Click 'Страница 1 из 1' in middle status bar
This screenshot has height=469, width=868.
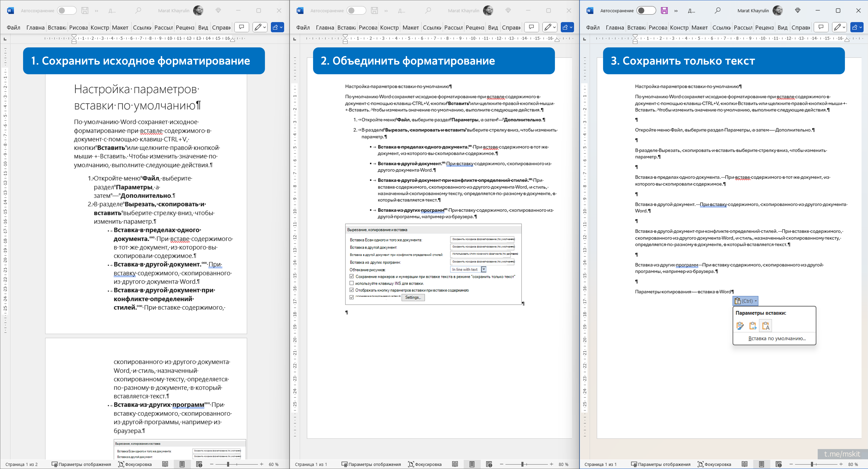click(311, 464)
